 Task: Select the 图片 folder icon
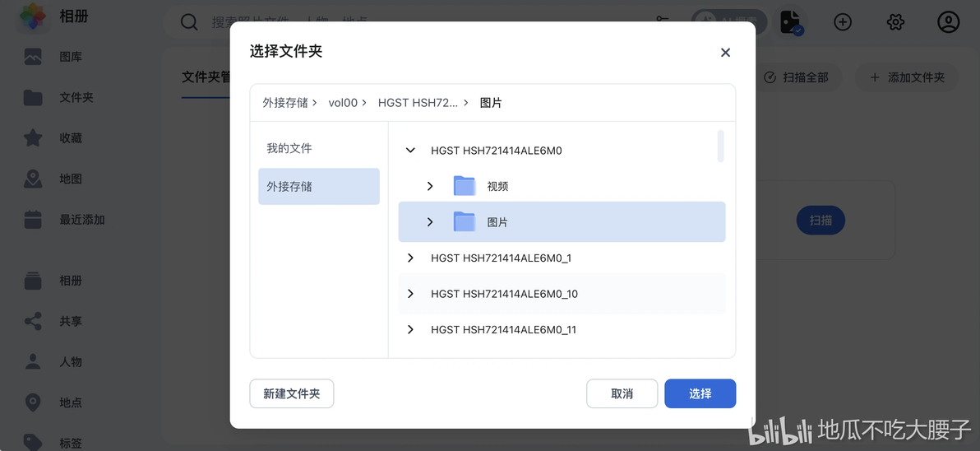pyautogui.click(x=465, y=221)
